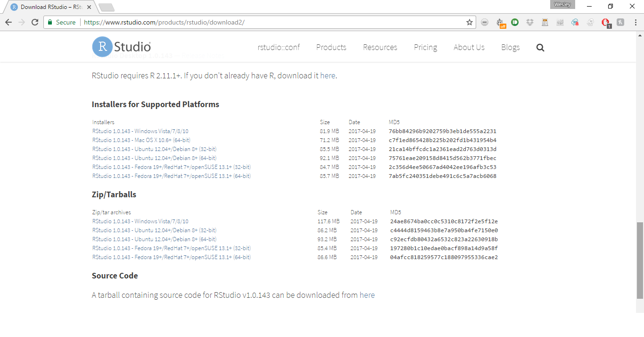Open the Adblock extension with red hand
The width and height of the screenshot is (644, 337).
pyautogui.click(x=606, y=22)
